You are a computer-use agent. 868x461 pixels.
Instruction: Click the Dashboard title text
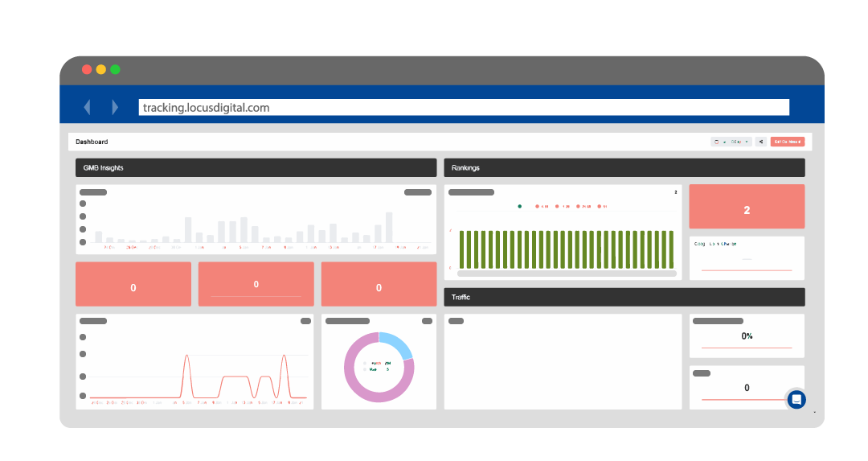[92, 142]
